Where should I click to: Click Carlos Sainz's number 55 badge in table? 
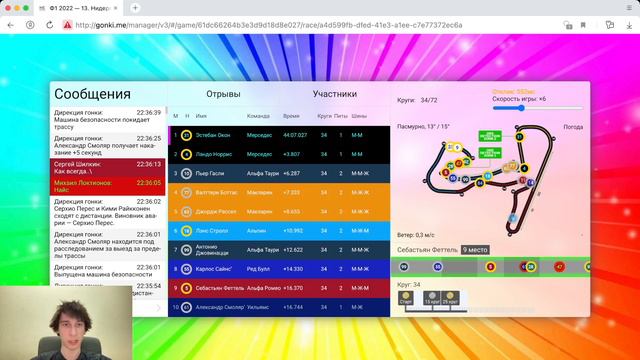coord(186,269)
